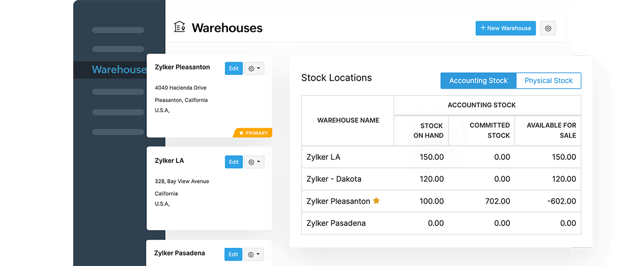Click the PRIMARY badge on Zylker Pleasanton card
This screenshot has width=644, height=266.
254,133
